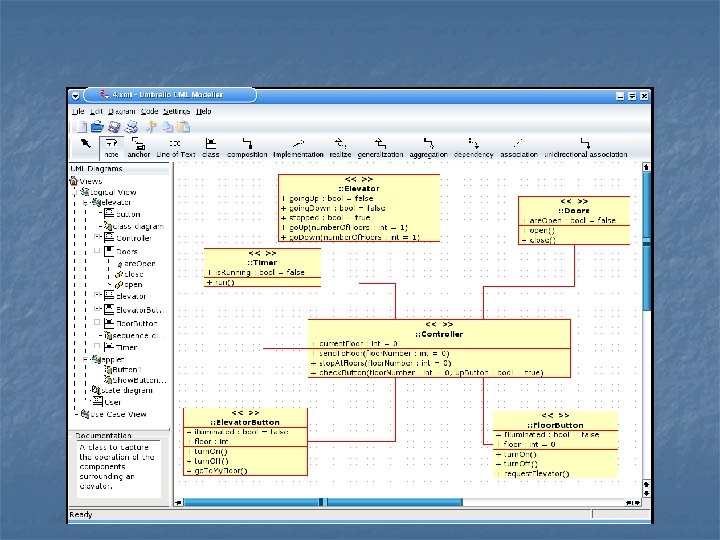Viewport: 720px width, 540px height.
Task: Choose the class tool
Action: pos(210,144)
